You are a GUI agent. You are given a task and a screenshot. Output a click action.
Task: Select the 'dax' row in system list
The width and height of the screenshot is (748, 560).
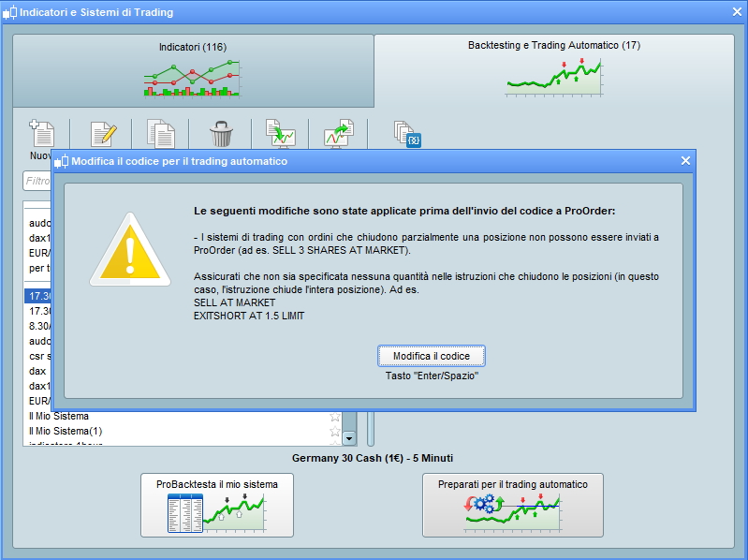pos(37,371)
